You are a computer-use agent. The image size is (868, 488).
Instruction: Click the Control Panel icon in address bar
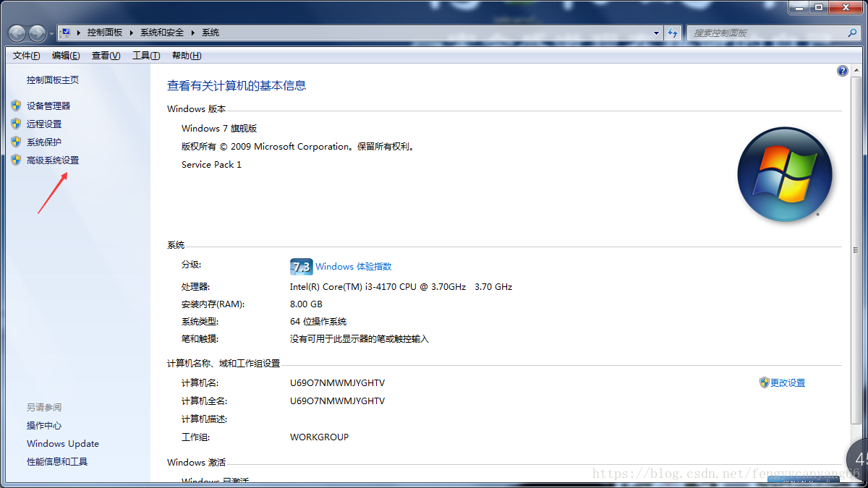[x=65, y=33]
